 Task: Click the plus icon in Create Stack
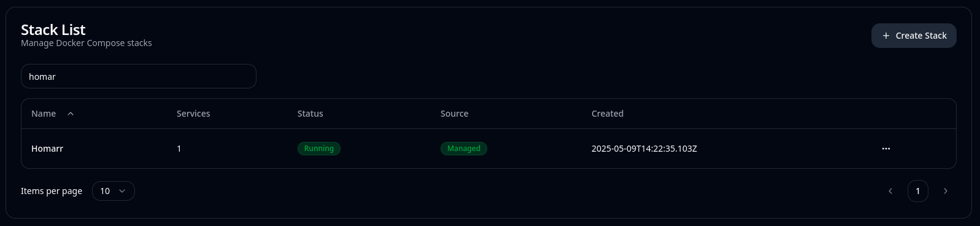(886, 36)
